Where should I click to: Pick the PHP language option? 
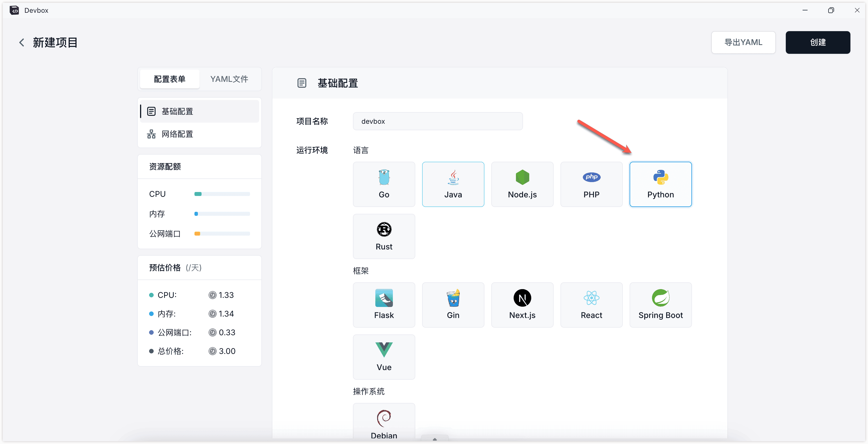coord(591,184)
